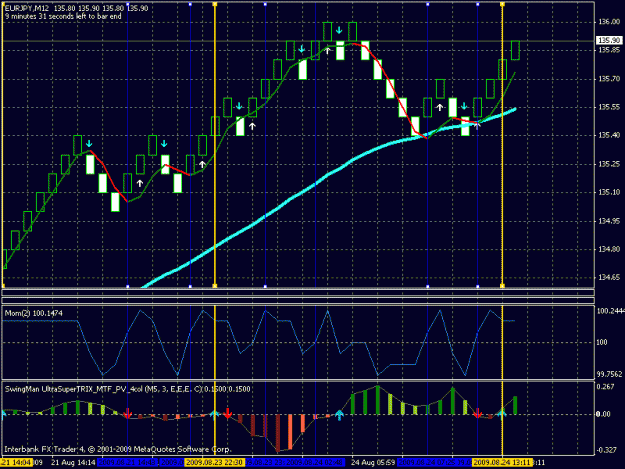Click the 136.00 price axis label

609,22
